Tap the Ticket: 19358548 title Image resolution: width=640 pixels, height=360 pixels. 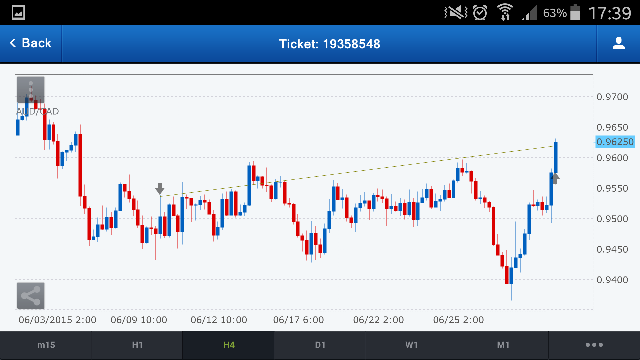pyautogui.click(x=329, y=44)
